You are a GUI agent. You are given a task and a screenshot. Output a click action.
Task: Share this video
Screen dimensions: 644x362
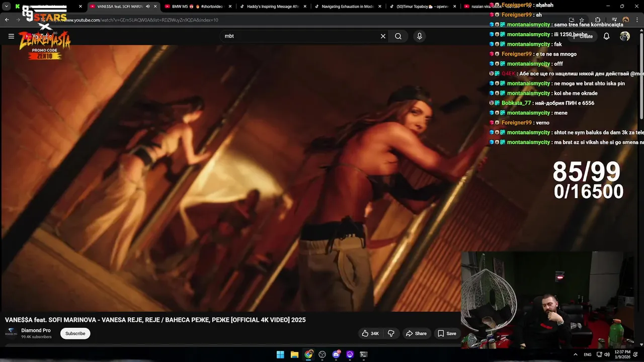coord(416,333)
